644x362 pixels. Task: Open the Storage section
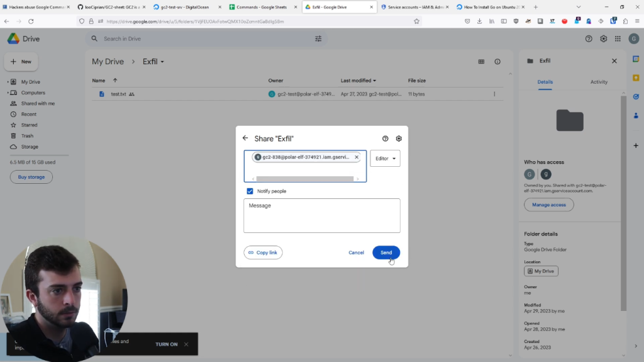tap(30, 147)
